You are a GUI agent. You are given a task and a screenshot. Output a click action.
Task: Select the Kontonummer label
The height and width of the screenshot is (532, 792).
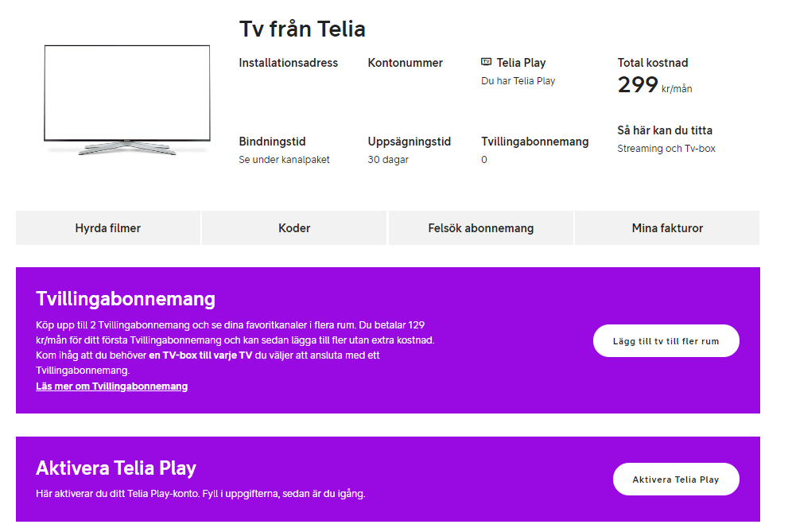click(x=404, y=62)
